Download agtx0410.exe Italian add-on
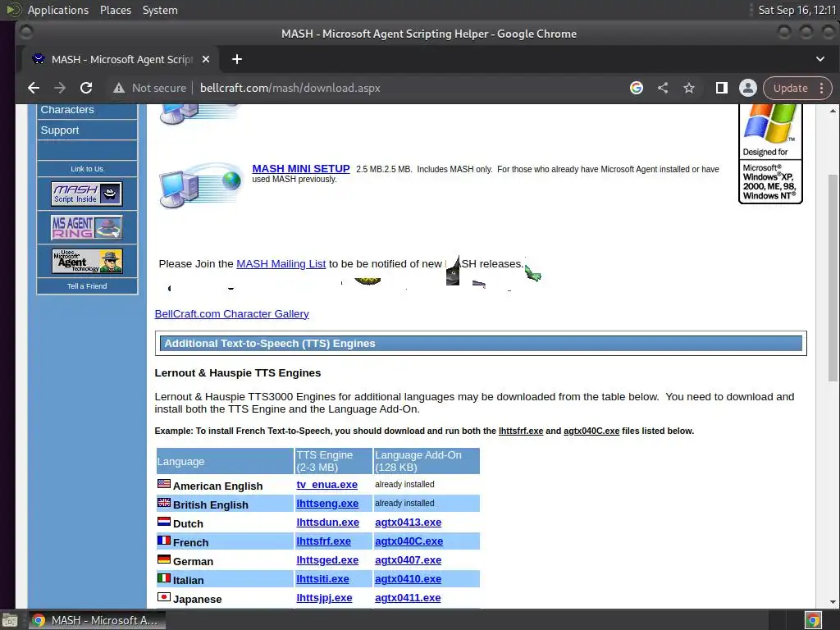This screenshot has width=840, height=630. [409, 579]
